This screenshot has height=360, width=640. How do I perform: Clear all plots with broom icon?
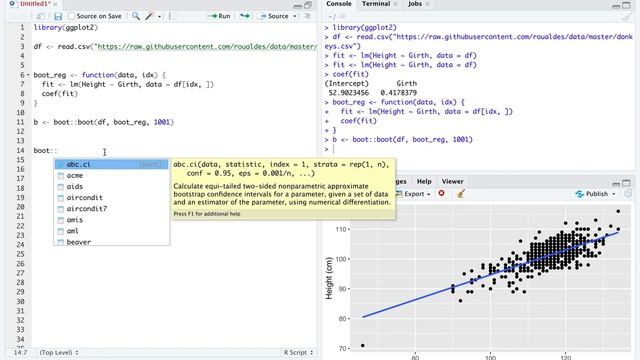(x=461, y=193)
